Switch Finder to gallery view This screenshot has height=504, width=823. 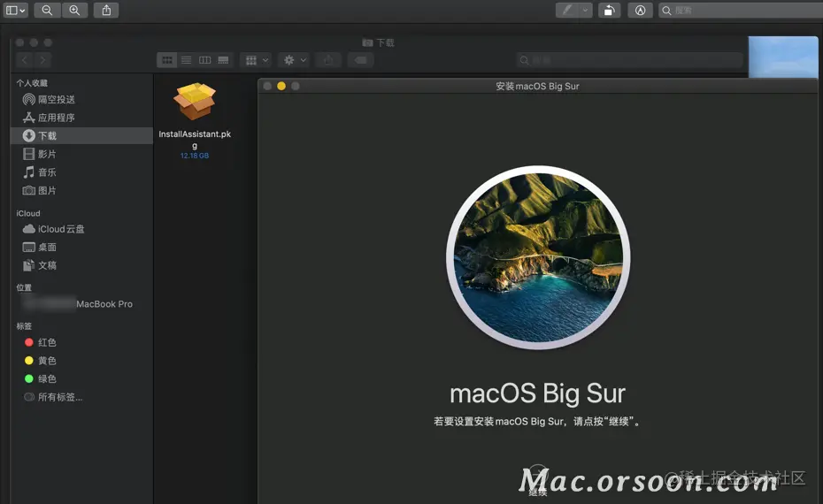[x=223, y=60]
